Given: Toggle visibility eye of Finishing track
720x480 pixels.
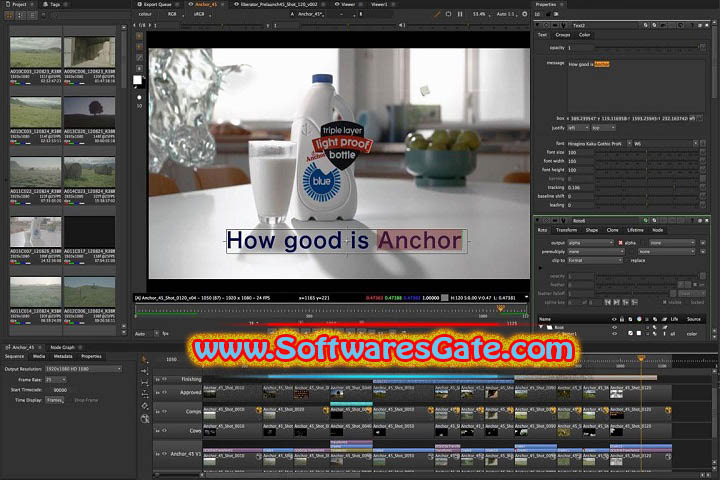Looking at the screenshot, I should [x=164, y=379].
